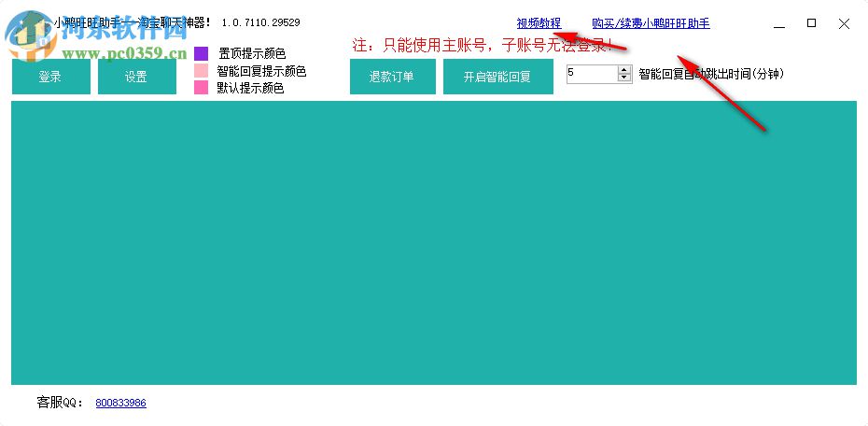
Task: Click the 登录 login button
Action: 51,77
